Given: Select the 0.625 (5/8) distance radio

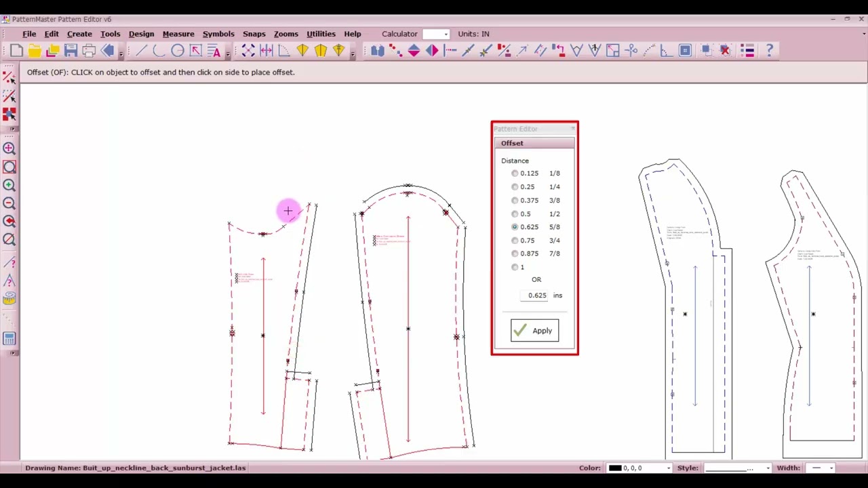Looking at the screenshot, I should (515, 227).
